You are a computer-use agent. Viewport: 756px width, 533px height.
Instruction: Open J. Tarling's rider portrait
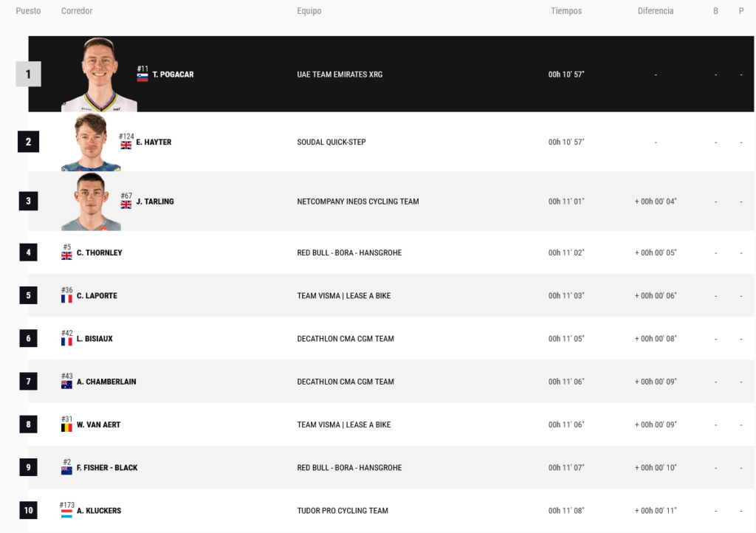91,202
